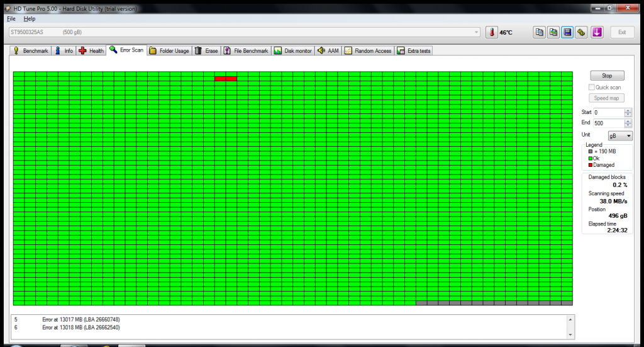644x347 pixels.
Task: Increase the Start value with up arrow
Action: pos(628,110)
